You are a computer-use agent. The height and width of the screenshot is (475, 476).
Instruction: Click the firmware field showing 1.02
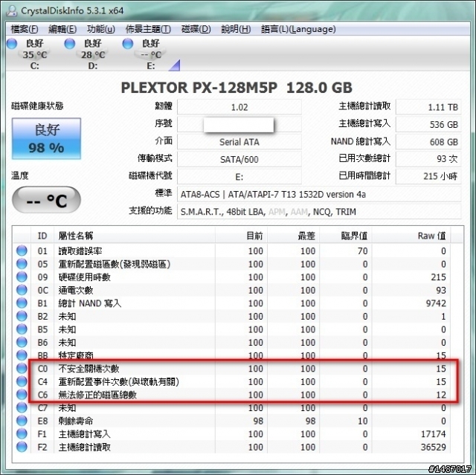point(239,107)
